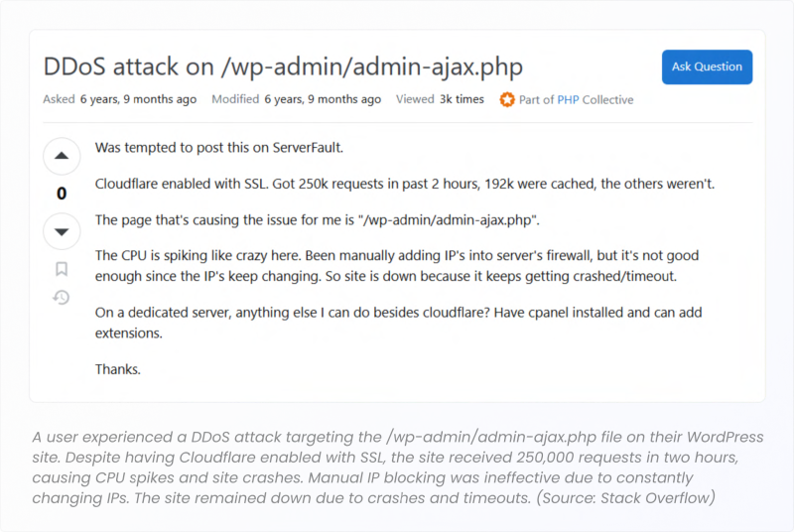Click the paragraph about the CPU spiking
Image resolution: width=794 pixels, height=532 pixels.
pos(397,266)
